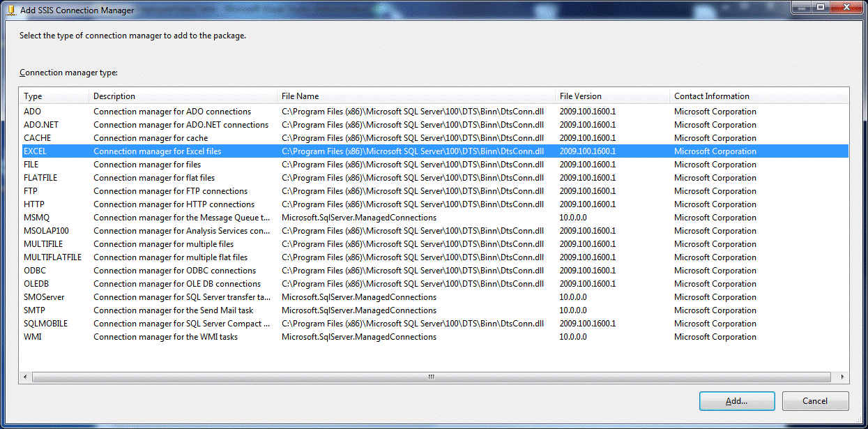The width and height of the screenshot is (868, 429).
Task: Click the 2009.100.1600.1 version in FTP row
Action: (x=588, y=191)
